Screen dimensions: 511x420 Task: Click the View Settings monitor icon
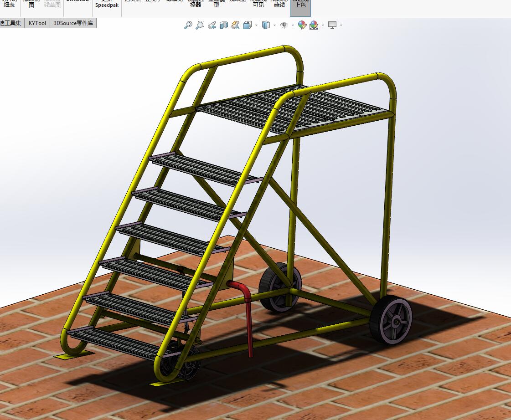(x=333, y=25)
